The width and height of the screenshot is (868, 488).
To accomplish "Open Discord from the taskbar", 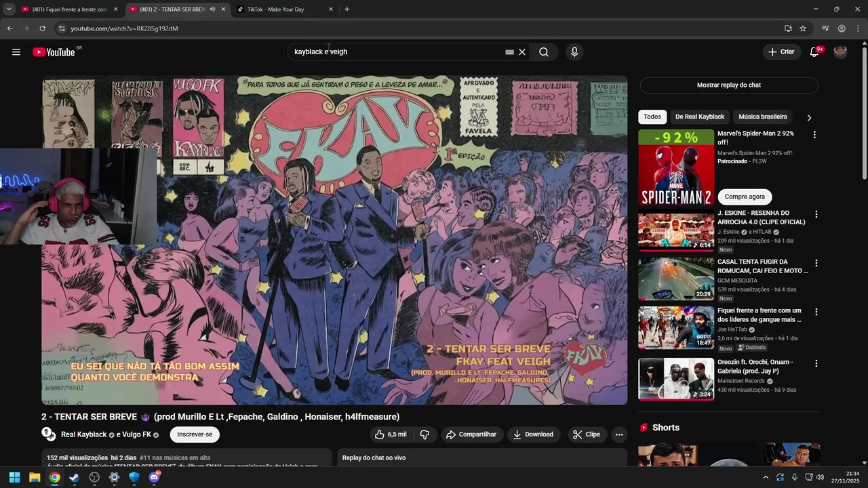I will (154, 477).
